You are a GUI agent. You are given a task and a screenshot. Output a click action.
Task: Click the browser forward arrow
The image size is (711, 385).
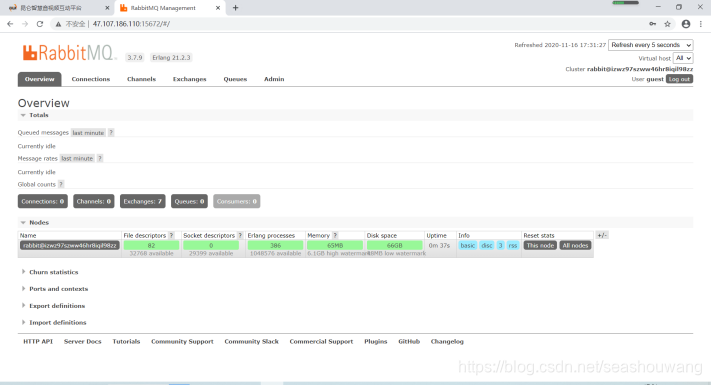pos(25,24)
